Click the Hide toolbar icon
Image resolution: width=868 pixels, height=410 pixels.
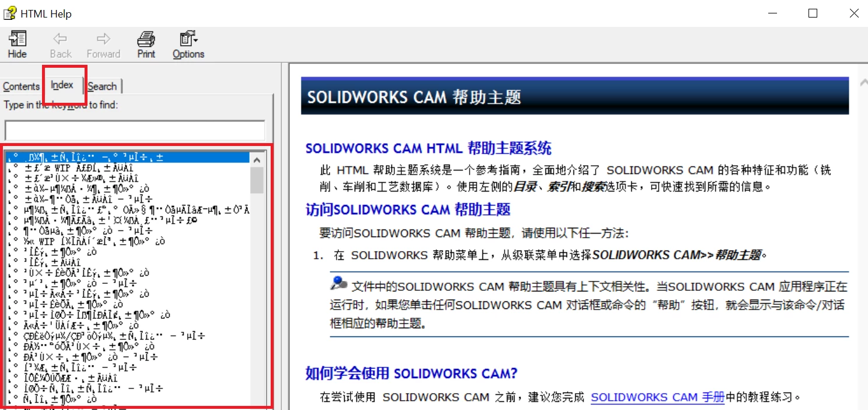17,45
